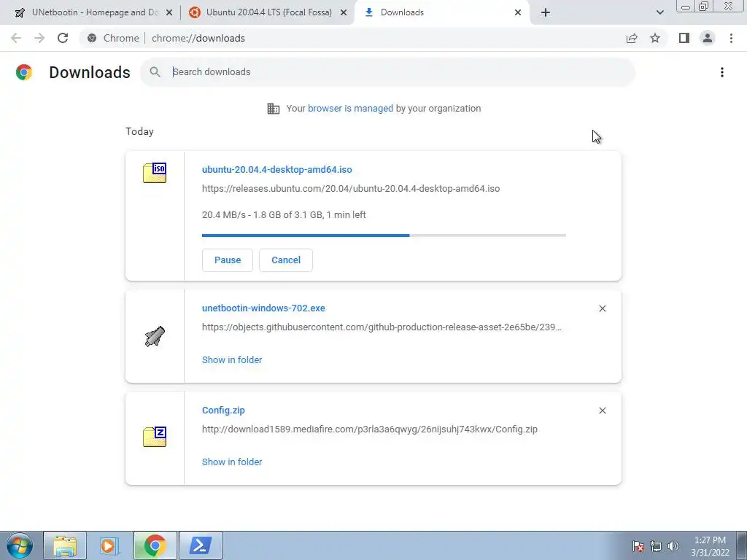This screenshot has width=747, height=560.
Task: Open the Chrome profile avatar
Action: click(x=708, y=38)
